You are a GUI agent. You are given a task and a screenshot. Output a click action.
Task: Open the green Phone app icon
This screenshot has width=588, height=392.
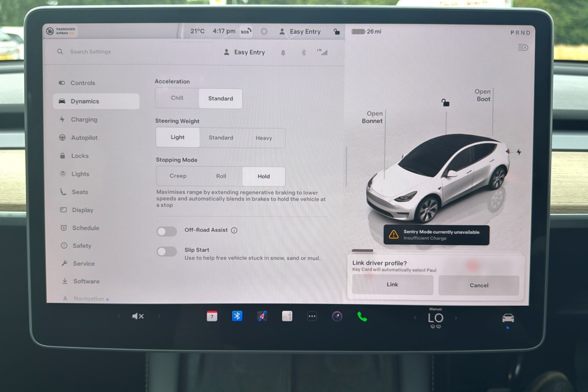coord(362,316)
